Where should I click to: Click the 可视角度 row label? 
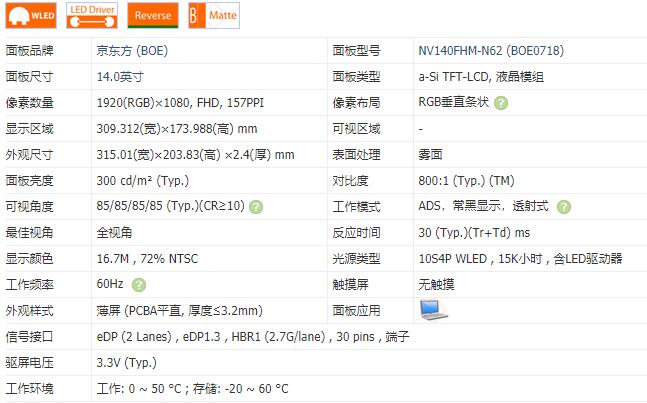point(29,207)
